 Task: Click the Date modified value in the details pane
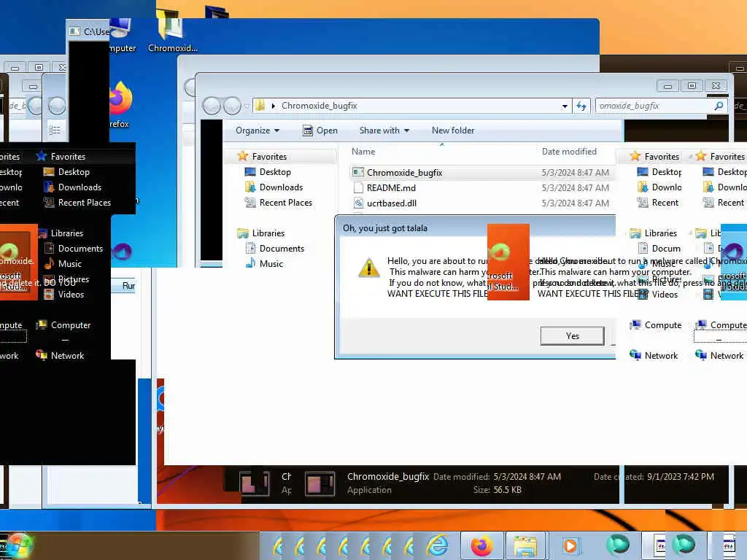tap(527, 477)
